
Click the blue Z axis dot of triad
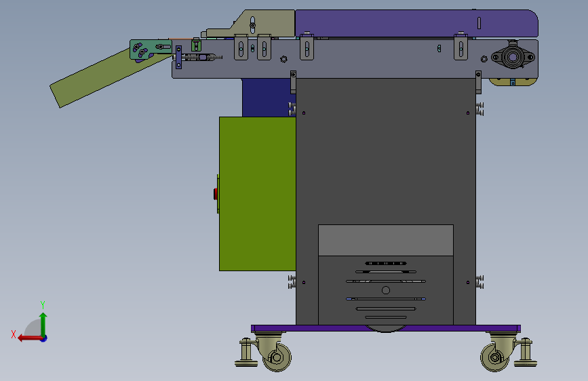pos(44,338)
